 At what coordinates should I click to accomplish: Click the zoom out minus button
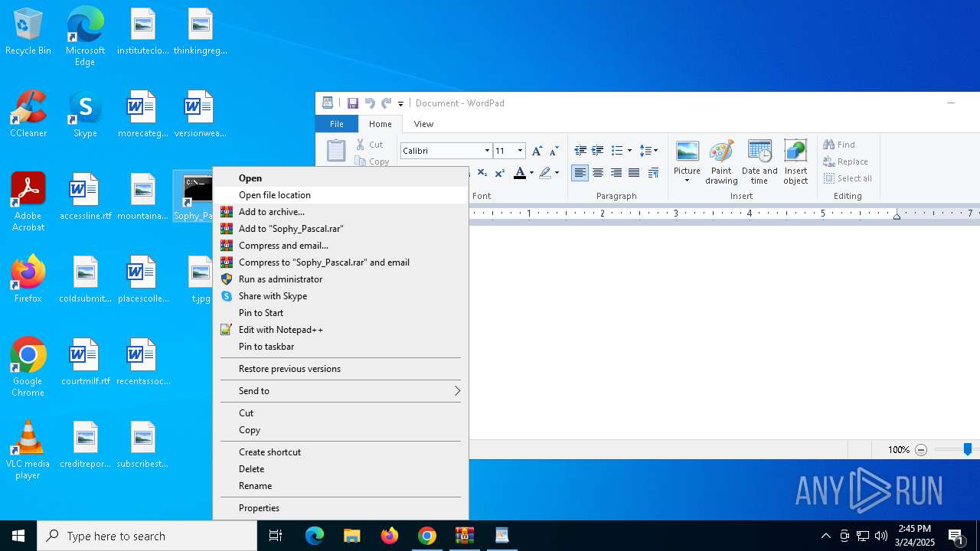(921, 450)
